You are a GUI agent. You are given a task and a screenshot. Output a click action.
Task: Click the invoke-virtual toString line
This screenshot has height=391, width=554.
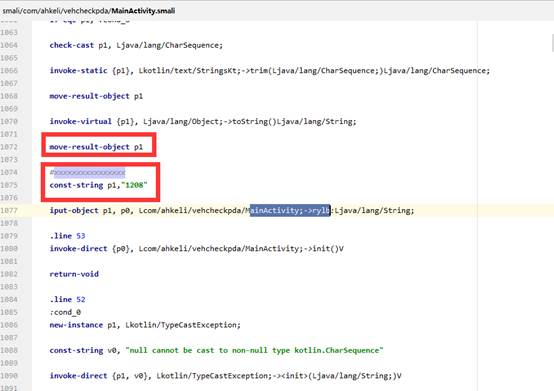click(x=203, y=122)
